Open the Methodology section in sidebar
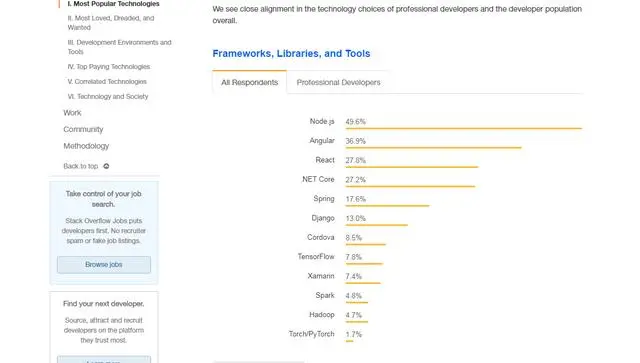Viewport: 640px width, 363px height. tap(86, 146)
